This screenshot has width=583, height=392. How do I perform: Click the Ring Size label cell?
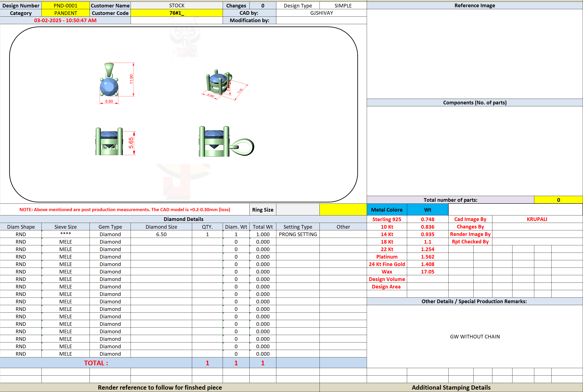tap(263, 210)
